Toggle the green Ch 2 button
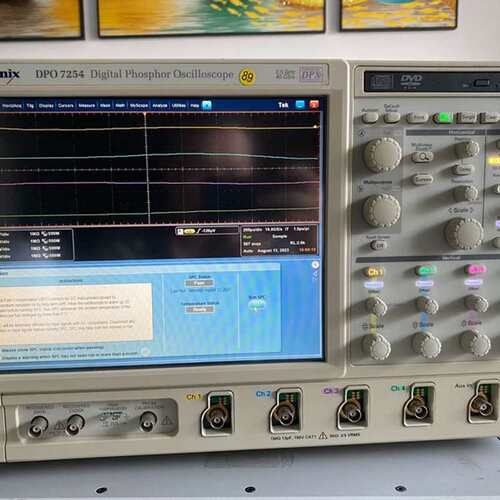The image size is (500, 500). [x=426, y=270]
